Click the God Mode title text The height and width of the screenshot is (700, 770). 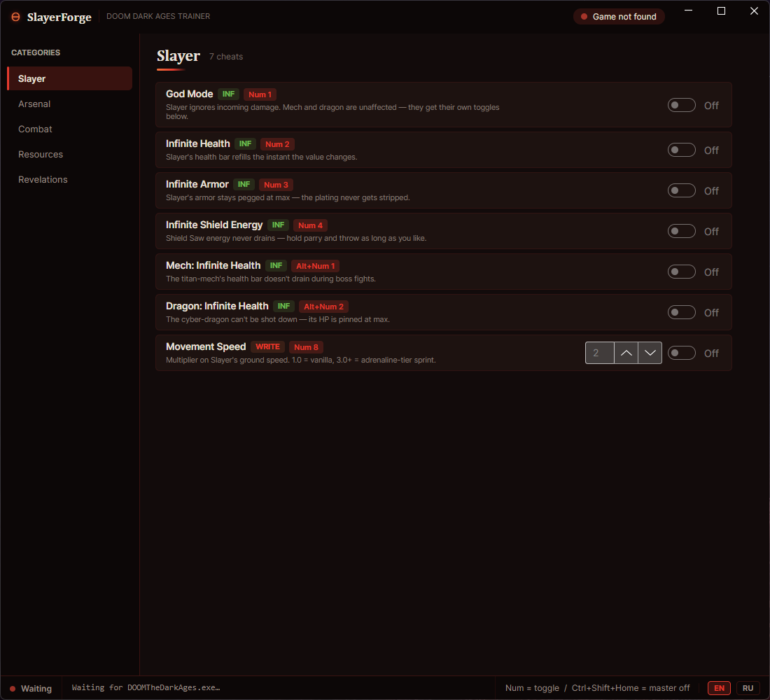click(189, 94)
